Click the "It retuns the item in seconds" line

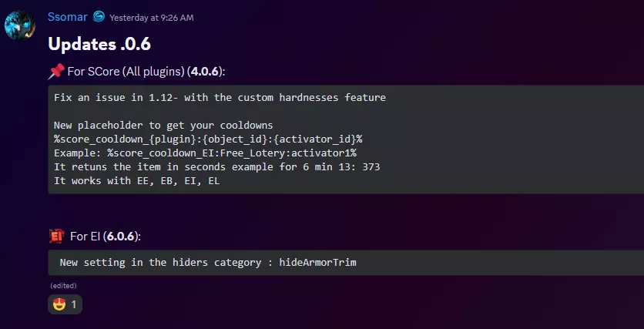coord(216,166)
